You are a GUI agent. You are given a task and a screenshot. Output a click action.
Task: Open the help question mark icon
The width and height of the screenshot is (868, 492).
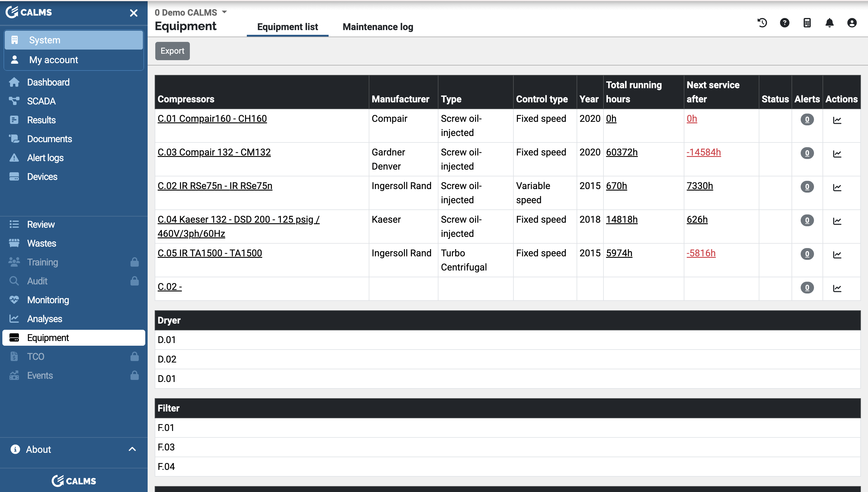pyautogui.click(x=784, y=23)
